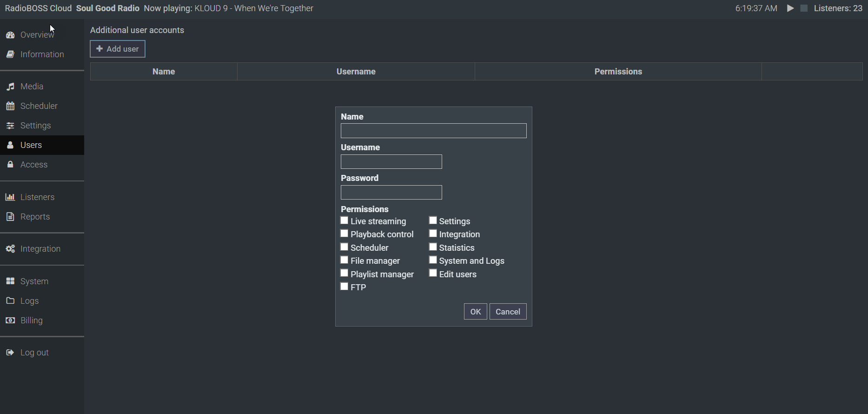Click the Users person icon
The image size is (868, 414).
coord(10,145)
